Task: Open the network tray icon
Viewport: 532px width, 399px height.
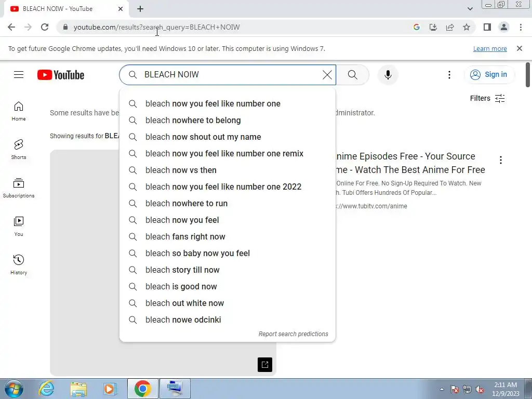Action: [467, 390]
